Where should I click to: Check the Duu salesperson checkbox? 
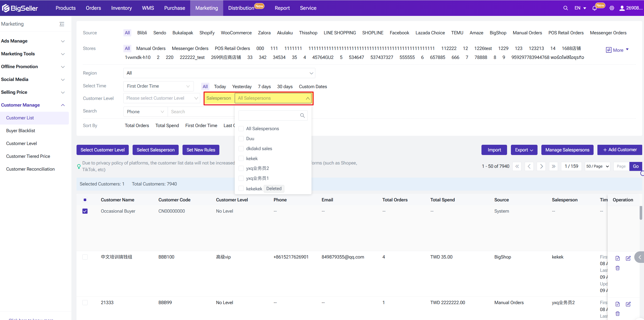241,139
